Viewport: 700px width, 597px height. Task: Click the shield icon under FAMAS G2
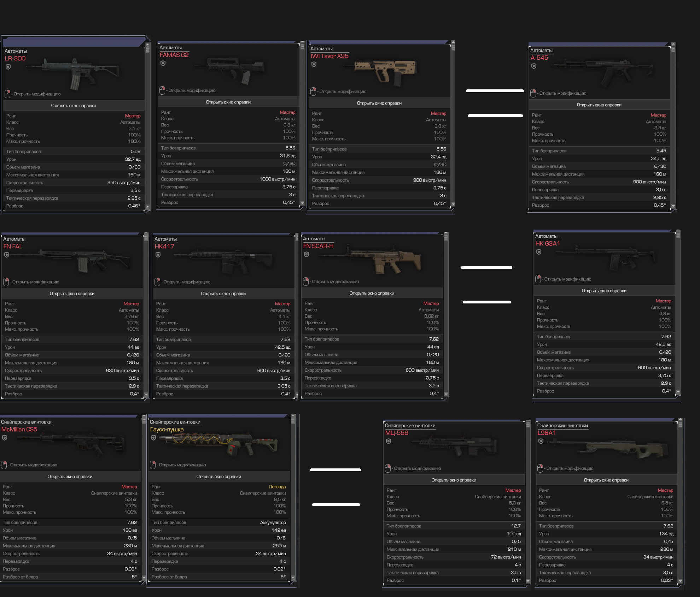pos(163,63)
